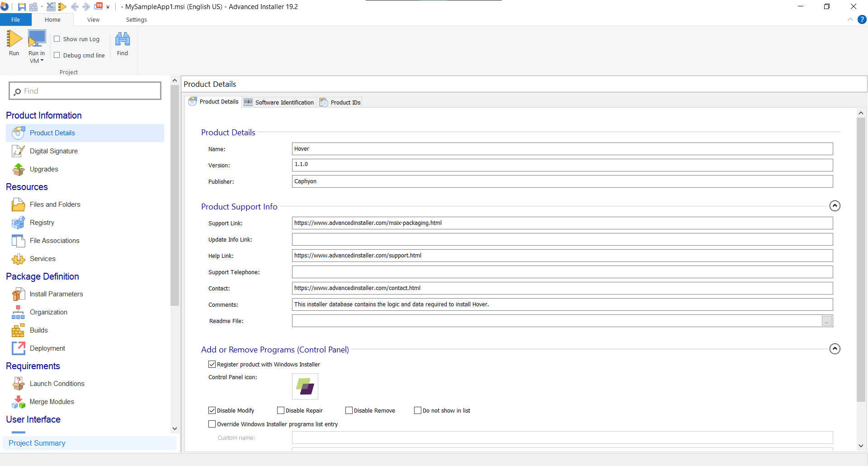Image resolution: width=868 pixels, height=466 pixels.
Task: Click the Back arrow in quick access toolbar
Action: pyautogui.click(x=75, y=7)
